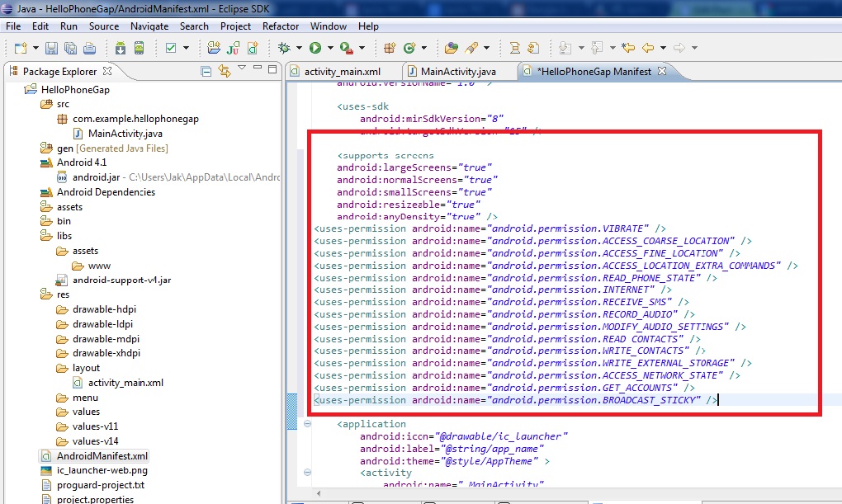Viewport: 842px width, 504px height.
Task: Click the Back navigation arrow
Action: tap(648, 48)
